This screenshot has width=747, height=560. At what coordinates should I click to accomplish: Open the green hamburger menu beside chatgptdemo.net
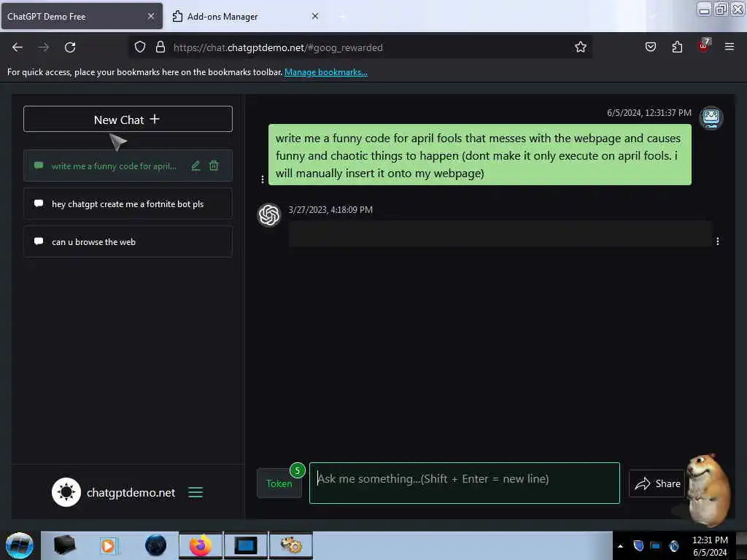[x=196, y=492]
